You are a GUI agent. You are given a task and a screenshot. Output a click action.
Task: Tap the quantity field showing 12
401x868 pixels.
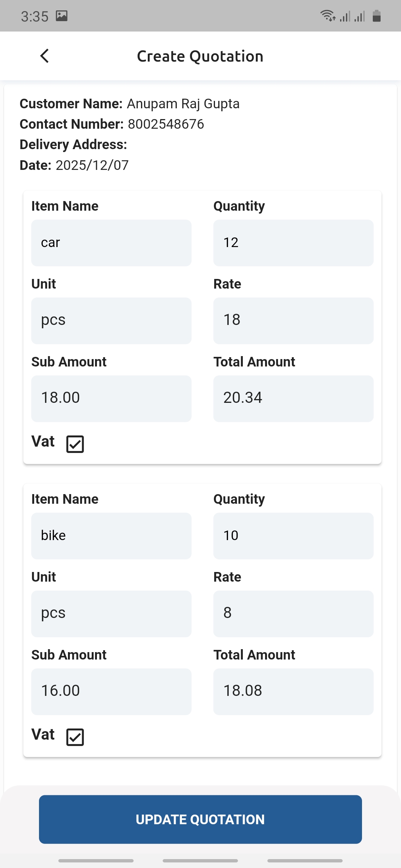293,243
